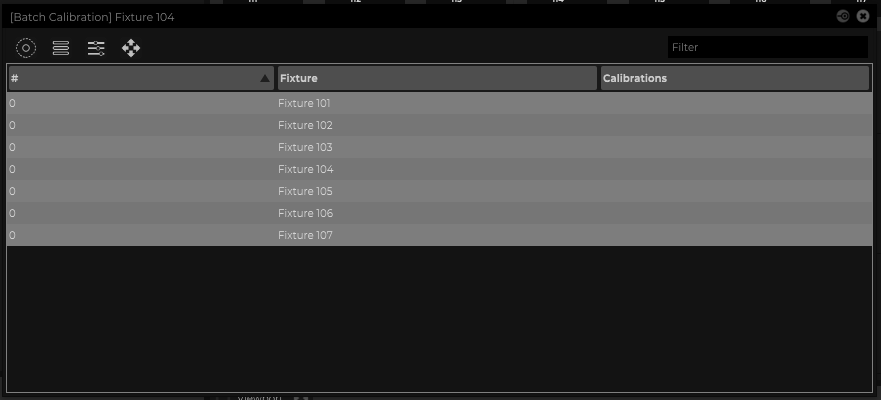Open the sliders settings icon
Viewport: 881px width, 400px height.
click(x=96, y=48)
